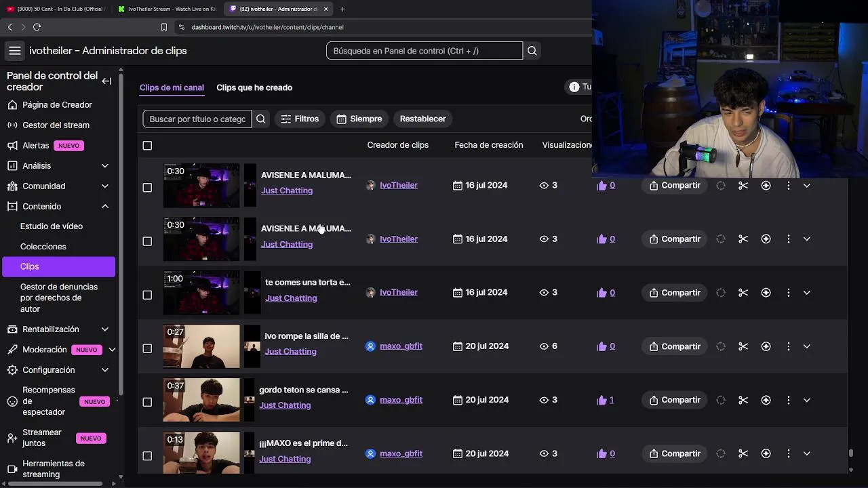This screenshot has height=488, width=868.
Task: Open Colecciones in sidebar
Action: tap(43, 247)
